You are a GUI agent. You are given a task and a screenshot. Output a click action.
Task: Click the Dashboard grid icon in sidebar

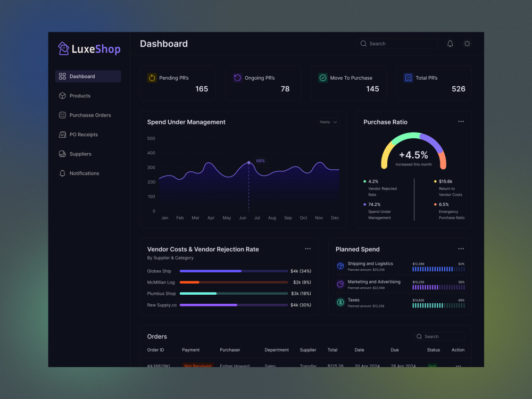tap(62, 76)
